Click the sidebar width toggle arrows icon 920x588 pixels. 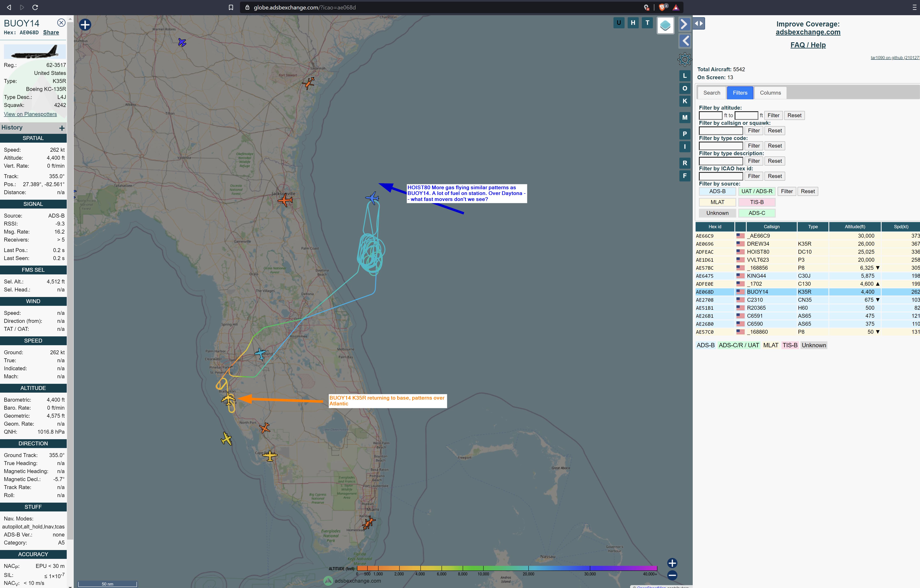point(699,23)
